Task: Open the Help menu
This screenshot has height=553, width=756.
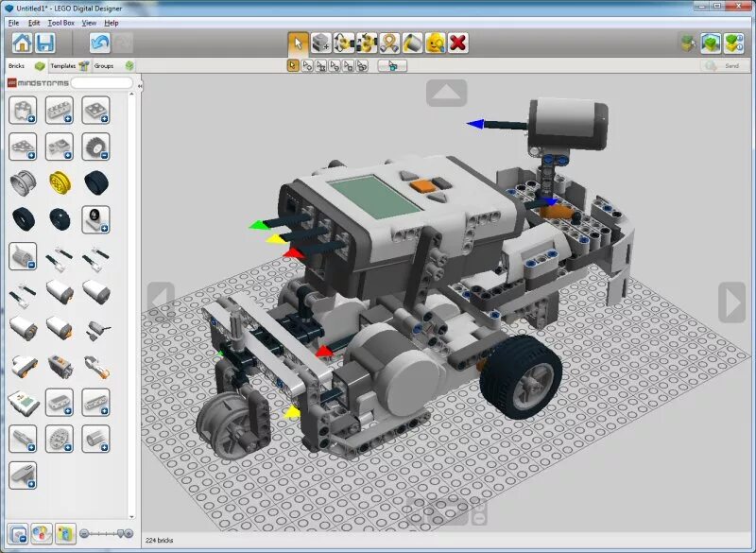Action: point(112,23)
